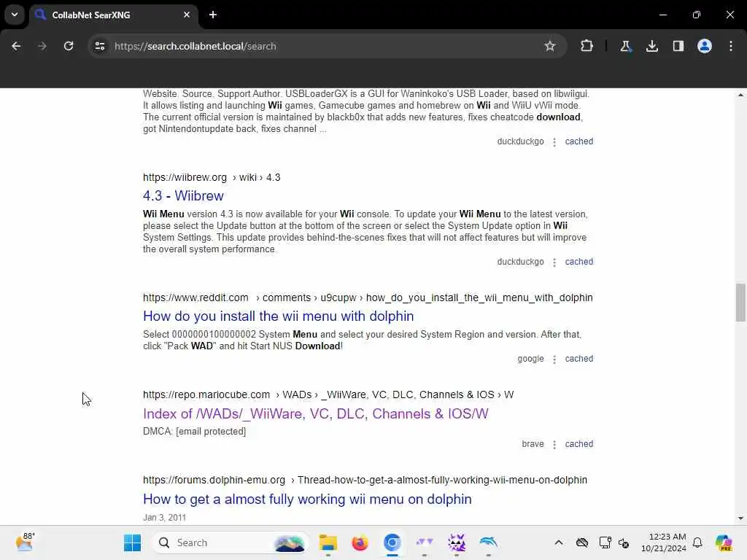747x560 pixels.
Task: Open the Windows Start menu
Action: click(133, 542)
